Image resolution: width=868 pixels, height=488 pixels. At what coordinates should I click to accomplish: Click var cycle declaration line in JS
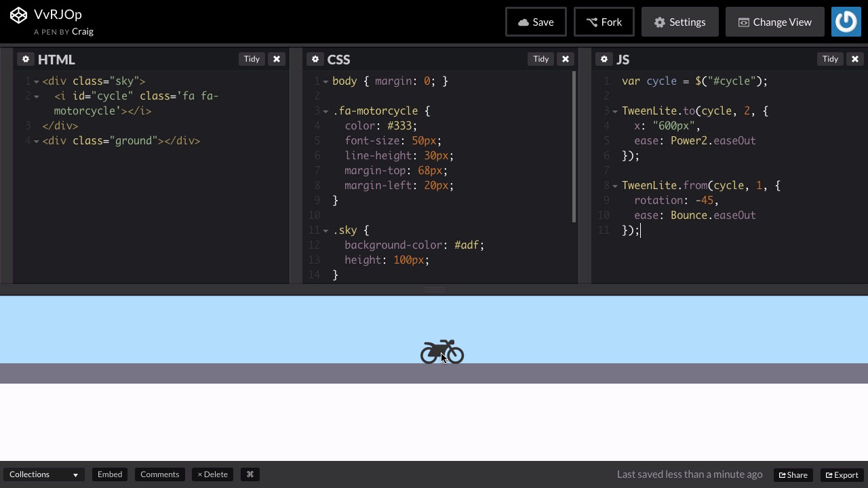[x=694, y=81]
